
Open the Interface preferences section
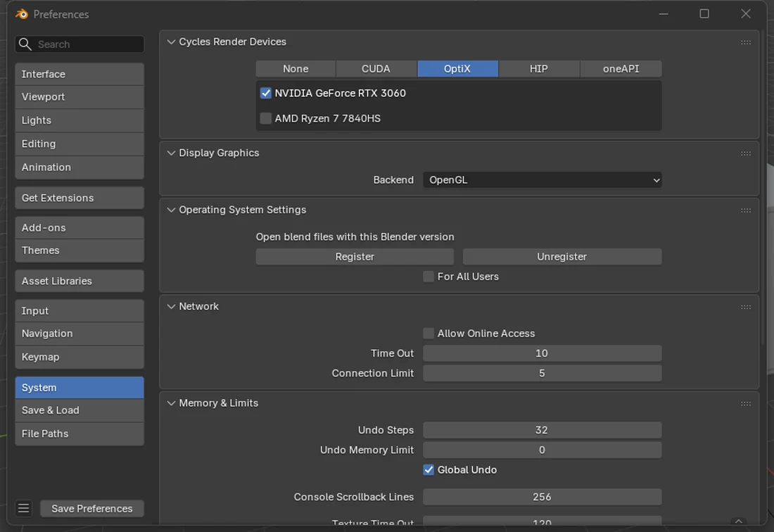point(80,74)
